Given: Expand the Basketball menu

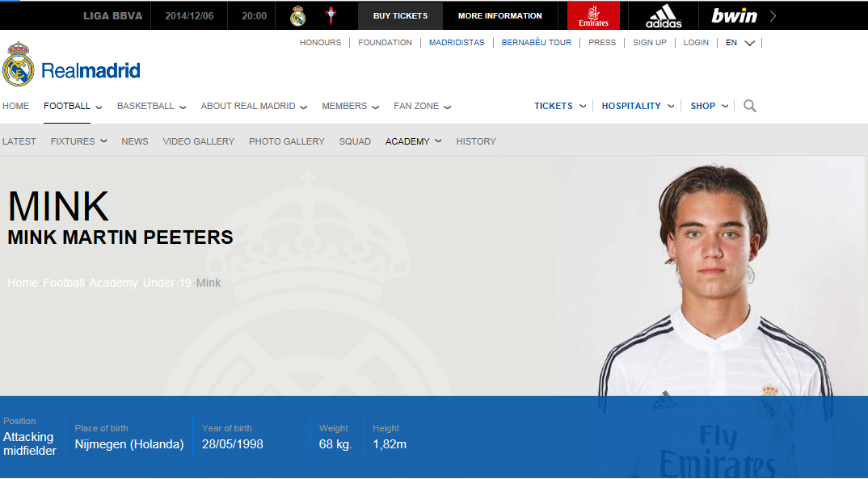Looking at the screenshot, I should [x=152, y=106].
